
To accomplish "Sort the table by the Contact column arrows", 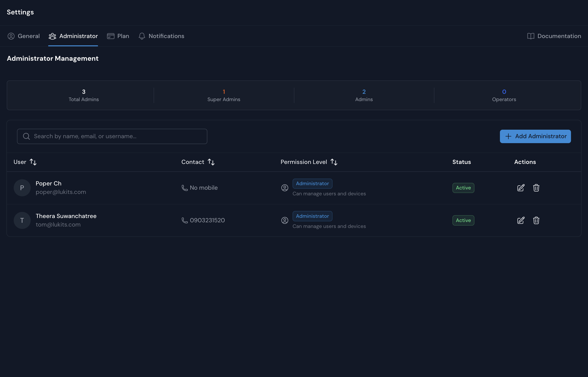I will pyautogui.click(x=211, y=162).
